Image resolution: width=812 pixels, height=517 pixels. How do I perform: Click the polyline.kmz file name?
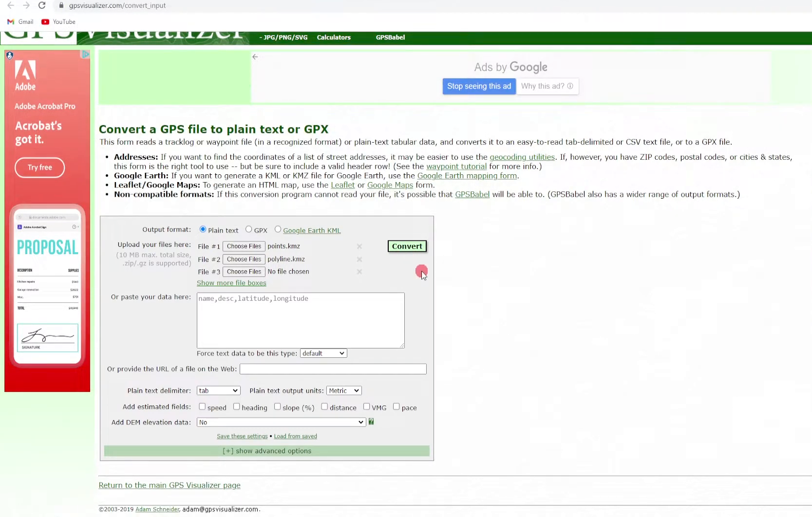click(286, 259)
